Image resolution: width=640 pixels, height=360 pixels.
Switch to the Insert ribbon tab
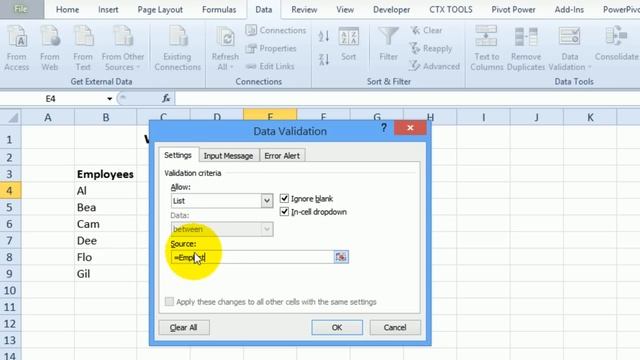(108, 9)
